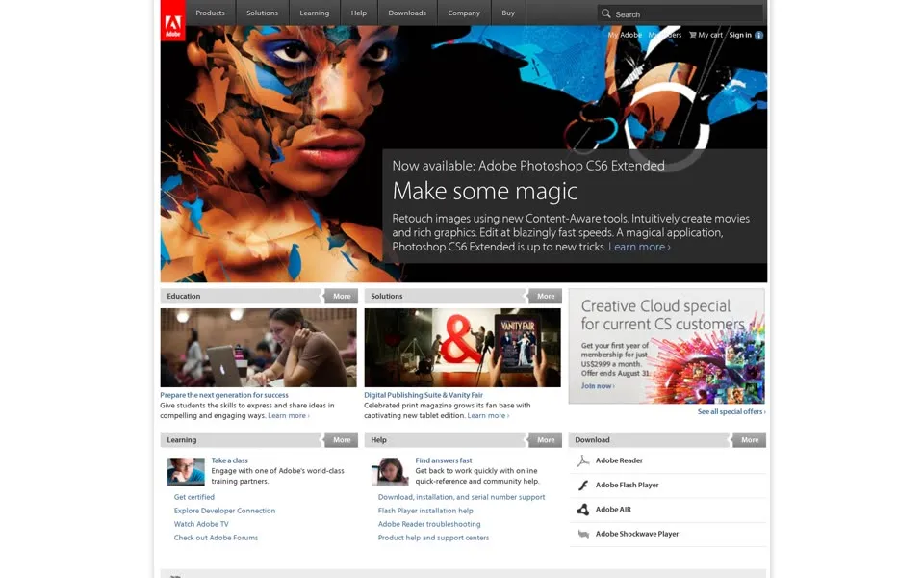Open Explore Developer Connection
Screen dimensions: 924x578
tap(224, 511)
